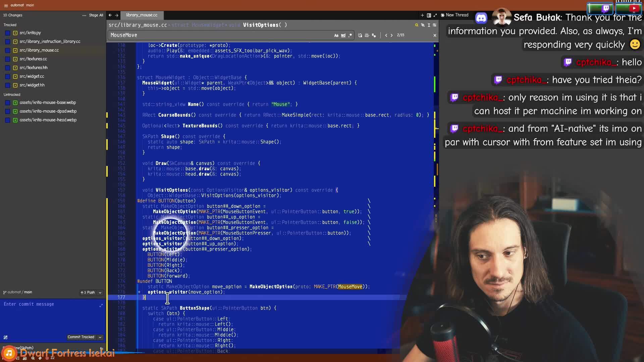Go to previous search match
Viewport: 644px width, 362px height.
tap(386, 35)
